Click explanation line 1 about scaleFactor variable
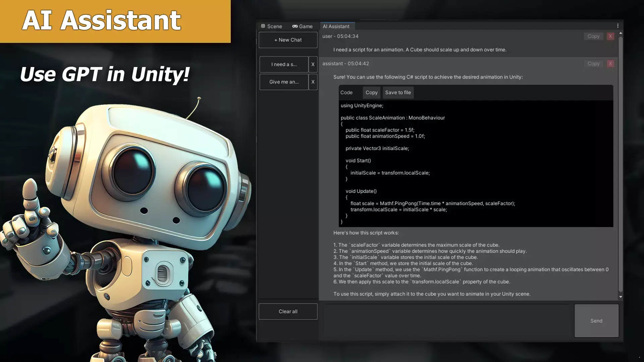This screenshot has height=362, width=644. click(416, 245)
